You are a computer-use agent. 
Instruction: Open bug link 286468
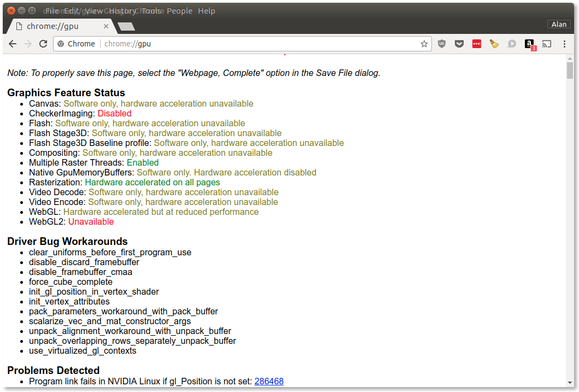pyautogui.click(x=269, y=381)
